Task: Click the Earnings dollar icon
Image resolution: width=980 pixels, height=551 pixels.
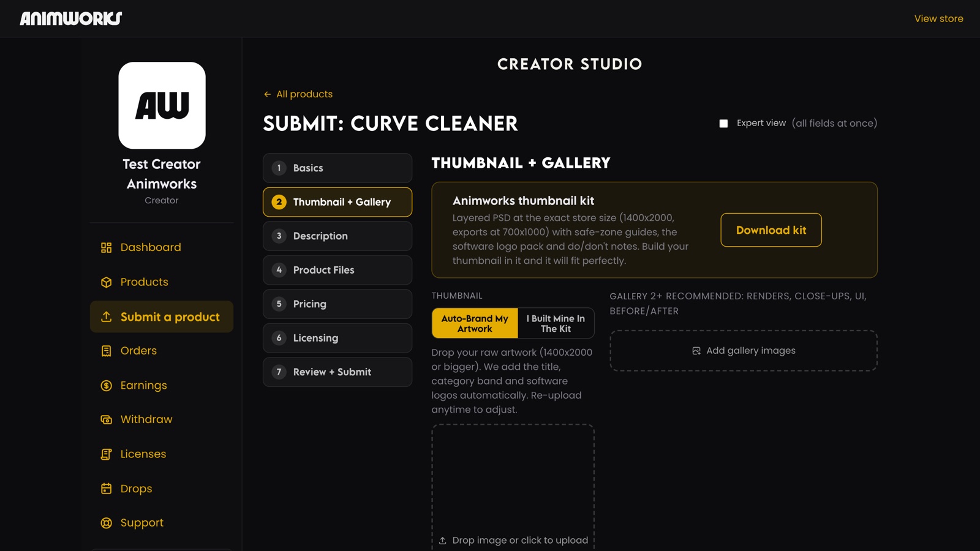Action: click(x=106, y=386)
